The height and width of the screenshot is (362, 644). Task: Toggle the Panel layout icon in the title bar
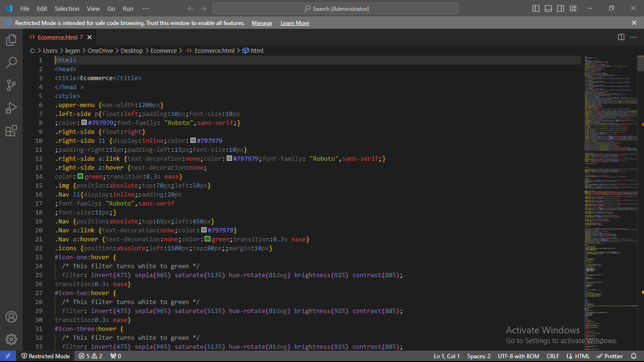(547, 8)
